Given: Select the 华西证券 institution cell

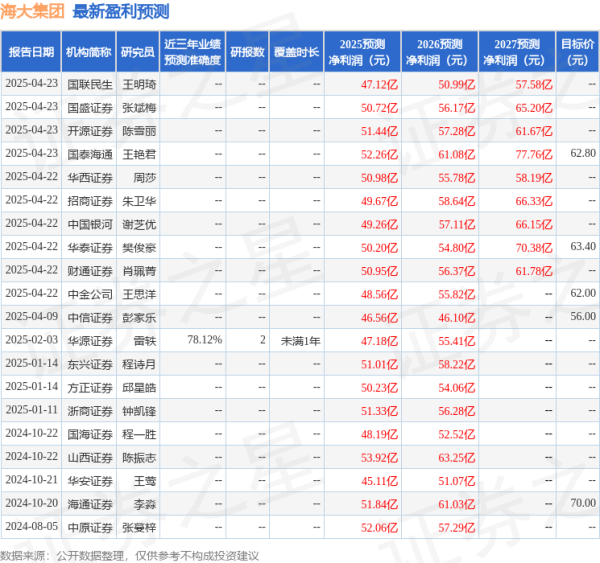Looking at the screenshot, I should pos(90,178).
